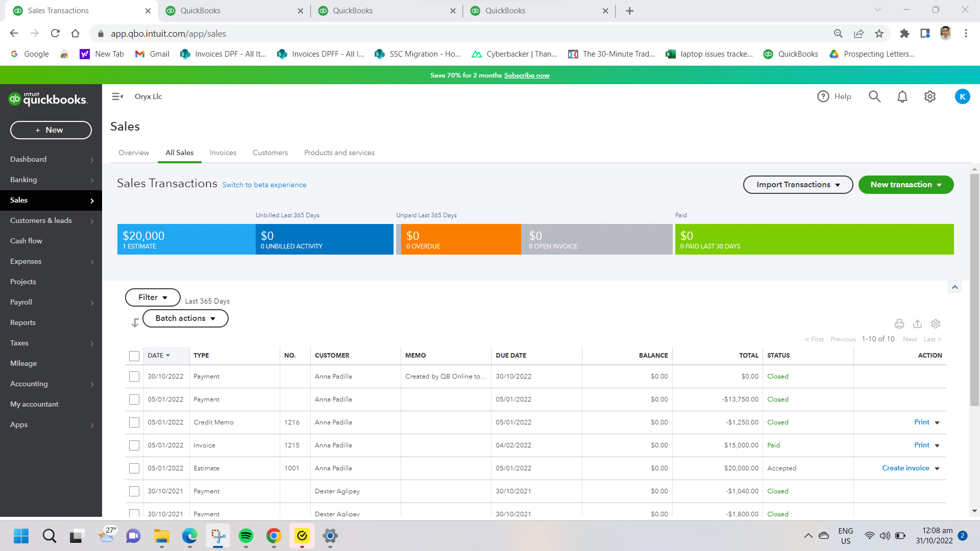
Task: Open the Filter dropdown
Action: click(x=152, y=297)
